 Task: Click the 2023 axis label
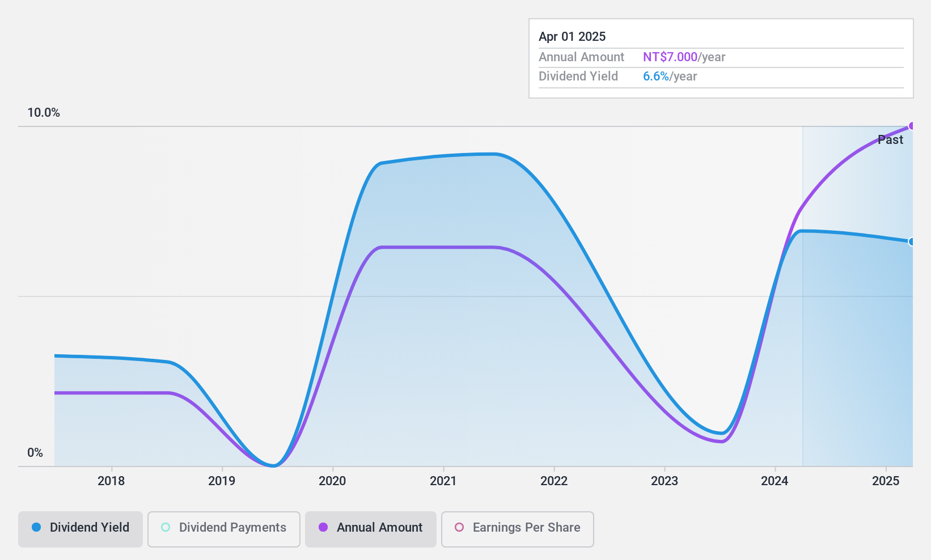[x=665, y=481]
